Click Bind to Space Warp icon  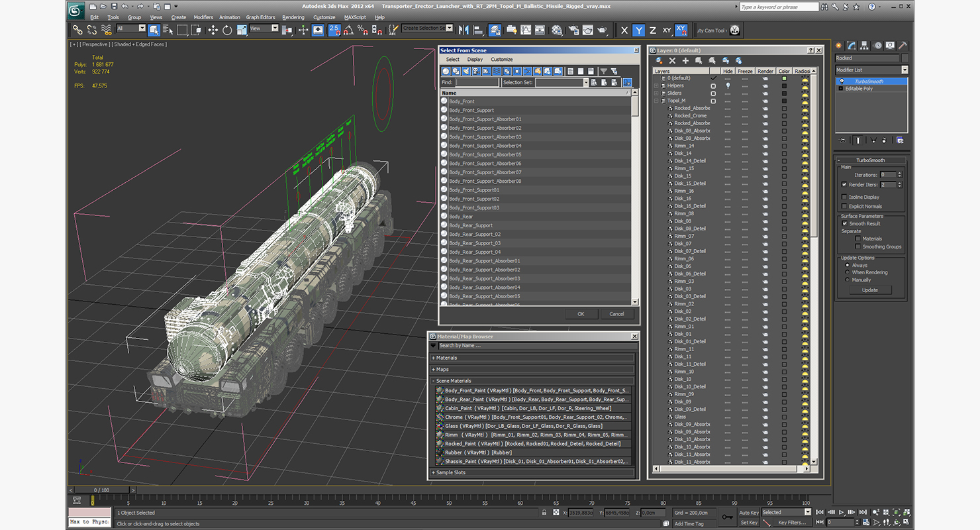coord(106,30)
